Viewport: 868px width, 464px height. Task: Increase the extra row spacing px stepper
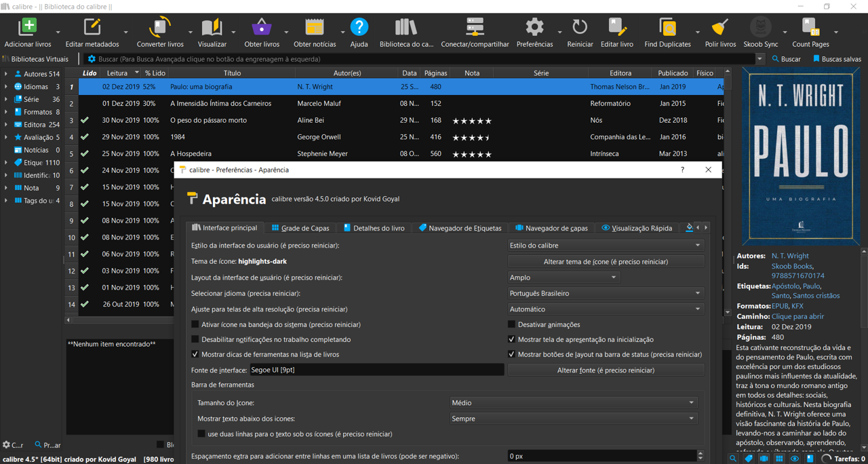(701, 453)
